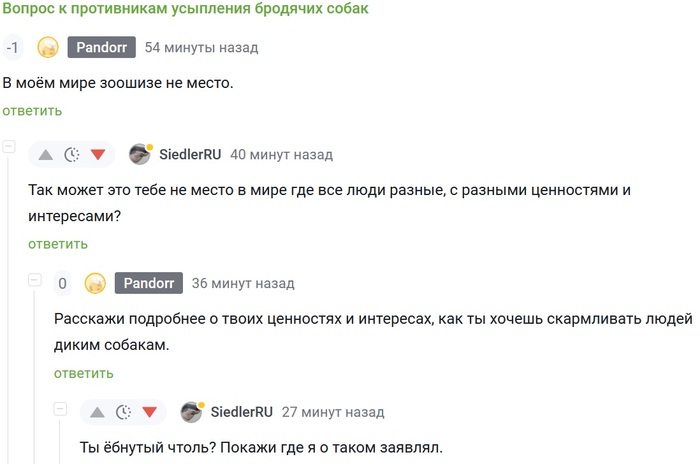Upvote SiedlerRU's 40-minute-old comment
The width and height of the screenshot is (700, 464).
(x=46, y=154)
